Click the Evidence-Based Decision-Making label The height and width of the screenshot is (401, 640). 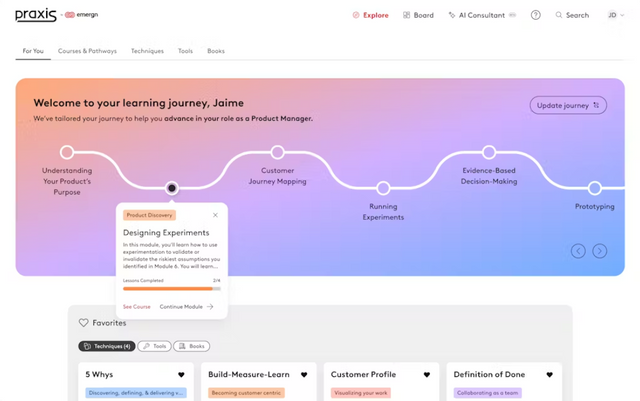tap(489, 176)
